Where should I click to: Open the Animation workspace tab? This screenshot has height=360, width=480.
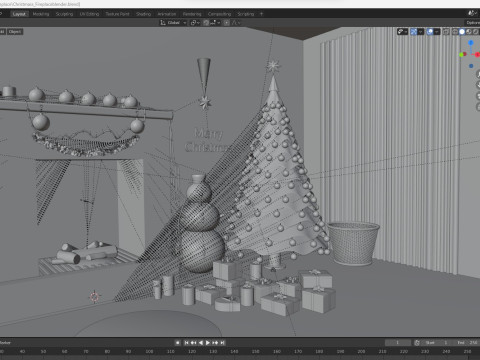point(166,14)
